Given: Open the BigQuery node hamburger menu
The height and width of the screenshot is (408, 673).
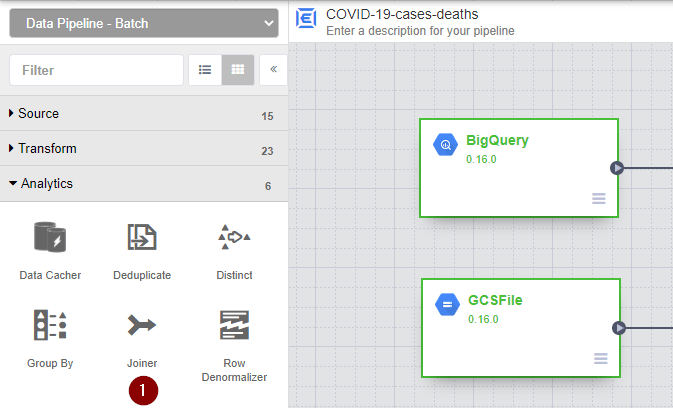Looking at the screenshot, I should [599, 199].
